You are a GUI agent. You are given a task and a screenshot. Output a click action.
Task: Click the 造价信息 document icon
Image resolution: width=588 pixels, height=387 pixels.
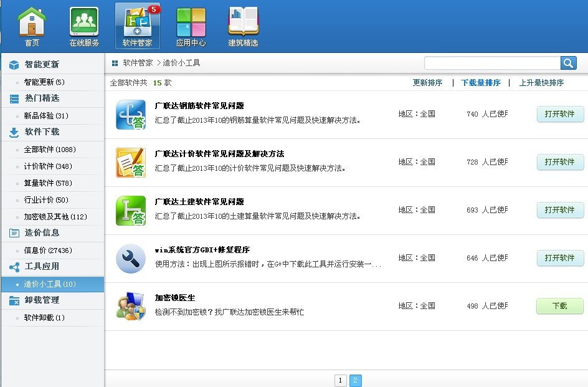[x=14, y=233]
